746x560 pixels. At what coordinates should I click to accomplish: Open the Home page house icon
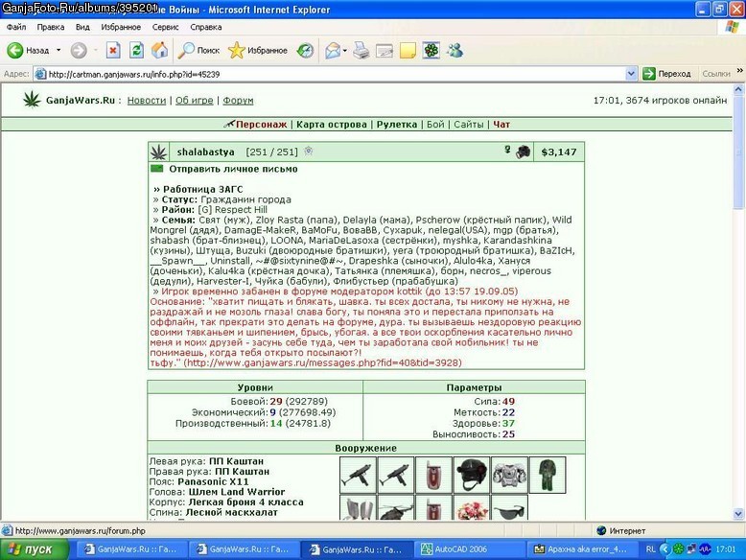click(159, 50)
